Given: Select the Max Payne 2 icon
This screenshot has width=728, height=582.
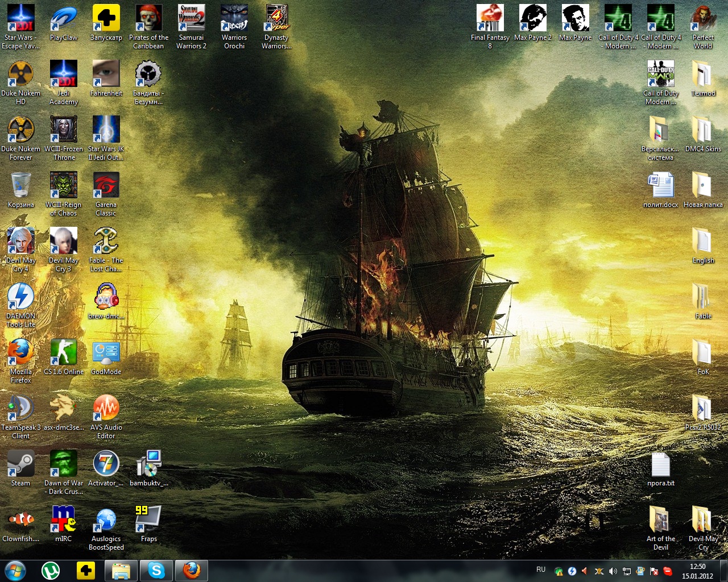Looking at the screenshot, I should click(x=532, y=19).
